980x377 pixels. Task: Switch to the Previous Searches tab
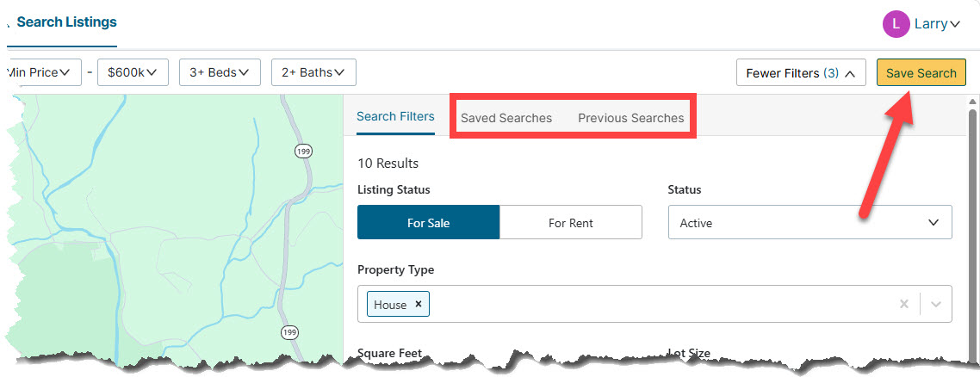(630, 118)
